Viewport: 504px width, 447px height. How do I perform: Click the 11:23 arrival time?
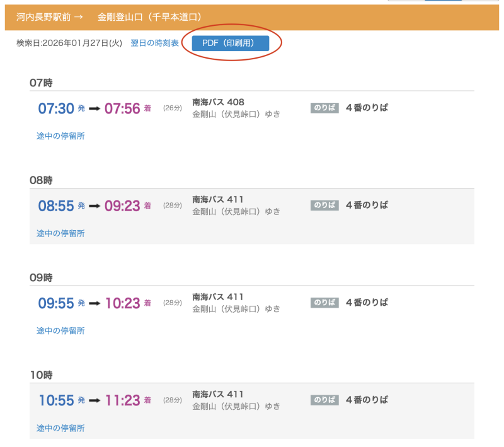tap(122, 400)
